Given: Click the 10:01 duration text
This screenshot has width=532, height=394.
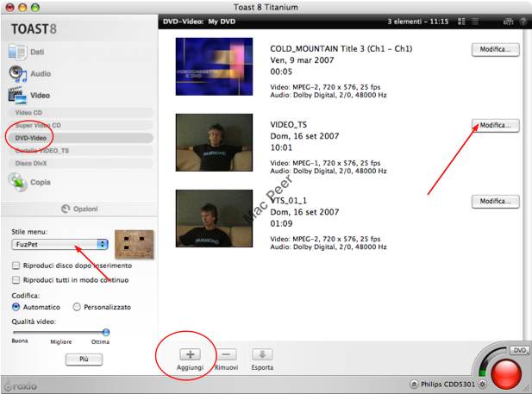Looking at the screenshot, I should 281,147.
